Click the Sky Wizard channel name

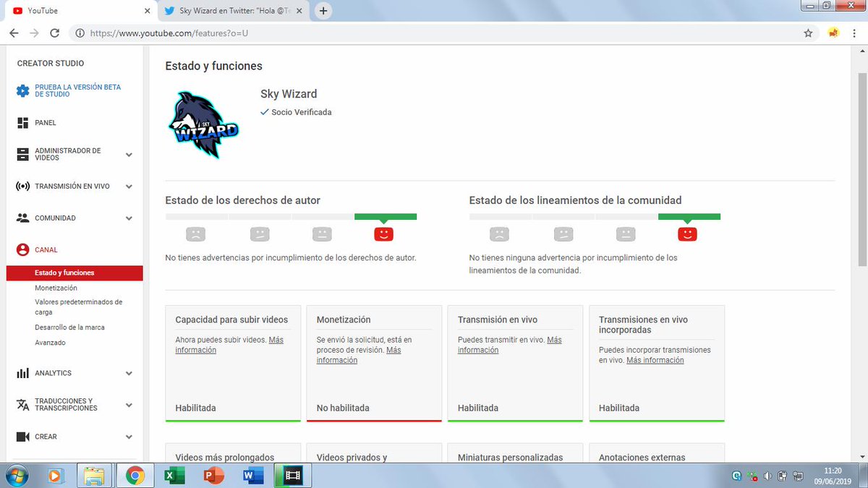click(289, 94)
